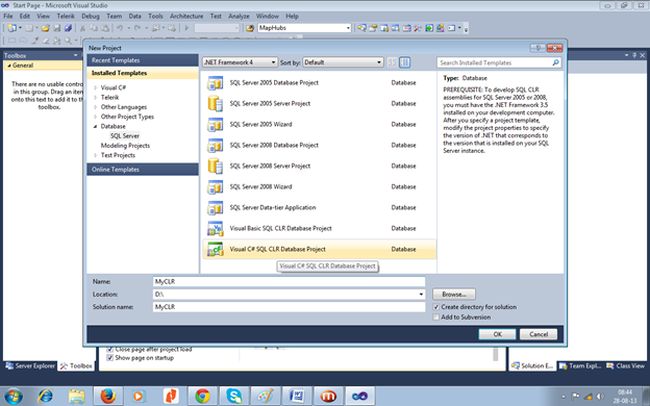
Task: Click into the Solution name field
Action: (x=289, y=307)
